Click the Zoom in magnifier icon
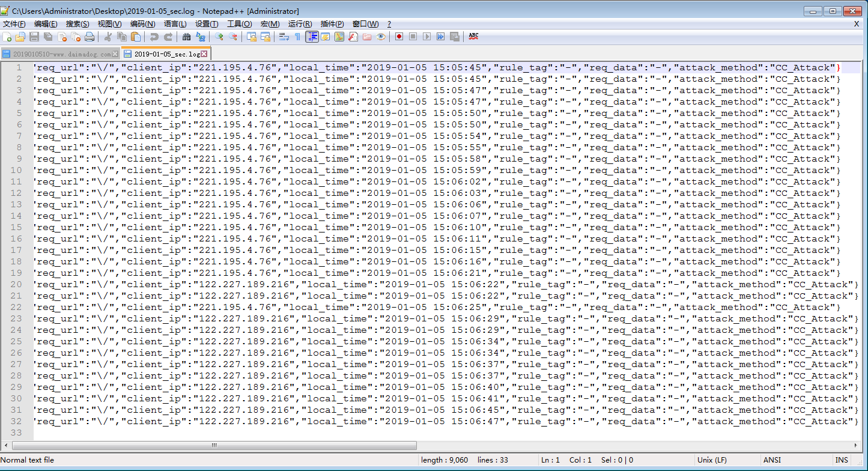The image size is (868, 471). click(219, 37)
